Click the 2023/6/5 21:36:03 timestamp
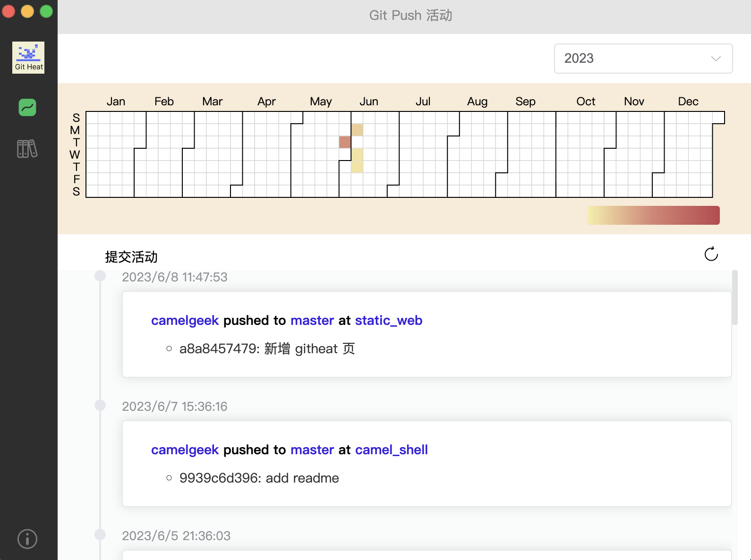Image resolution: width=751 pixels, height=560 pixels. pyautogui.click(x=176, y=536)
